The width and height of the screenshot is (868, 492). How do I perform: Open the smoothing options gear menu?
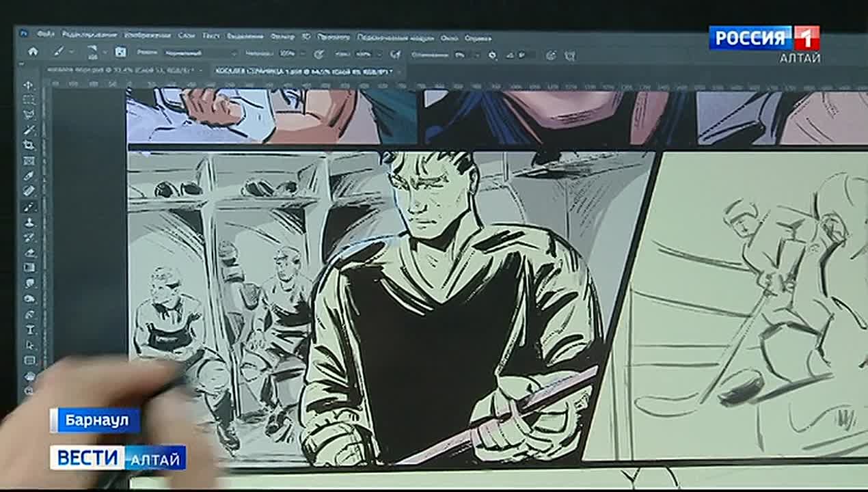point(492,55)
